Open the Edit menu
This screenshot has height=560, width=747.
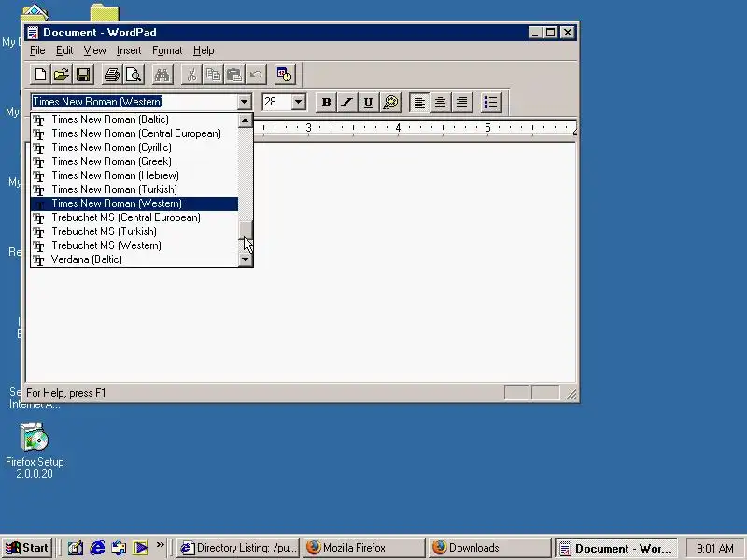[64, 50]
